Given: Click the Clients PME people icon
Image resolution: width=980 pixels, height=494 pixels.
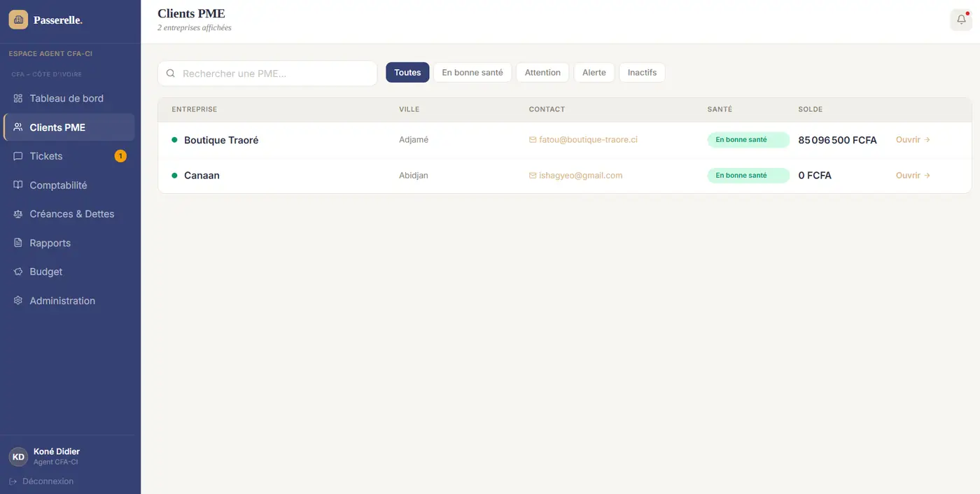Looking at the screenshot, I should (x=18, y=127).
